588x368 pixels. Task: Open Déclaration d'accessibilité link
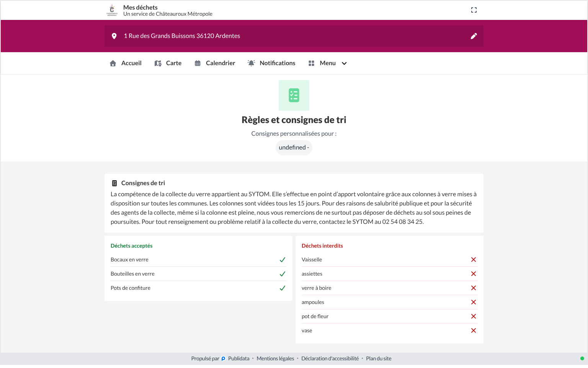(x=330, y=359)
